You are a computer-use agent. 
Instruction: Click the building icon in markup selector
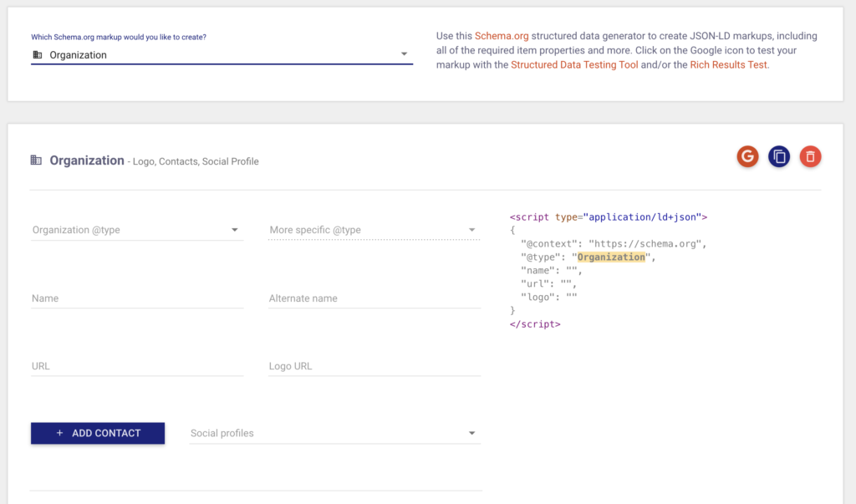[x=37, y=55]
